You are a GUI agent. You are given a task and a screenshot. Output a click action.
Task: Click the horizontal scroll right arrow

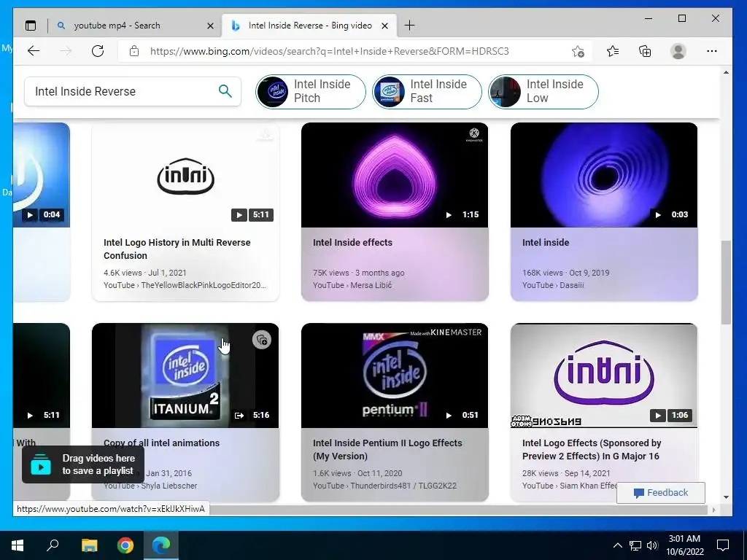[713, 510]
